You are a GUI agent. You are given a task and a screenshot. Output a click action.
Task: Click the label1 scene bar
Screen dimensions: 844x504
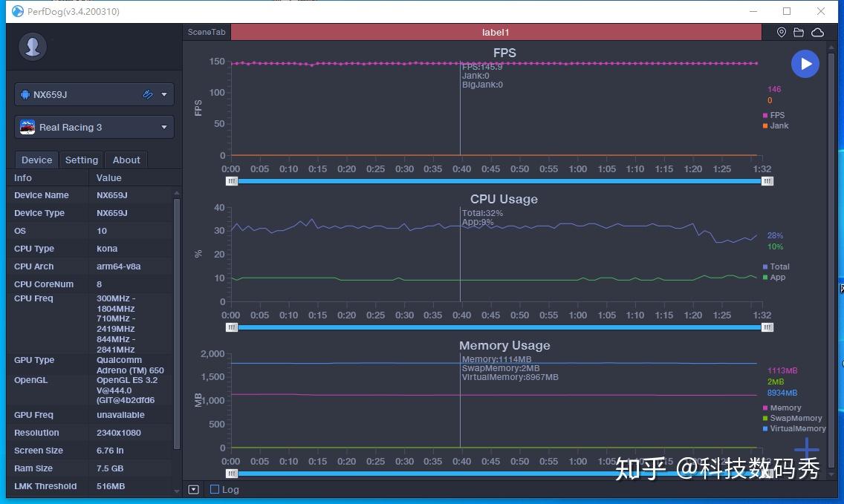[x=496, y=32]
